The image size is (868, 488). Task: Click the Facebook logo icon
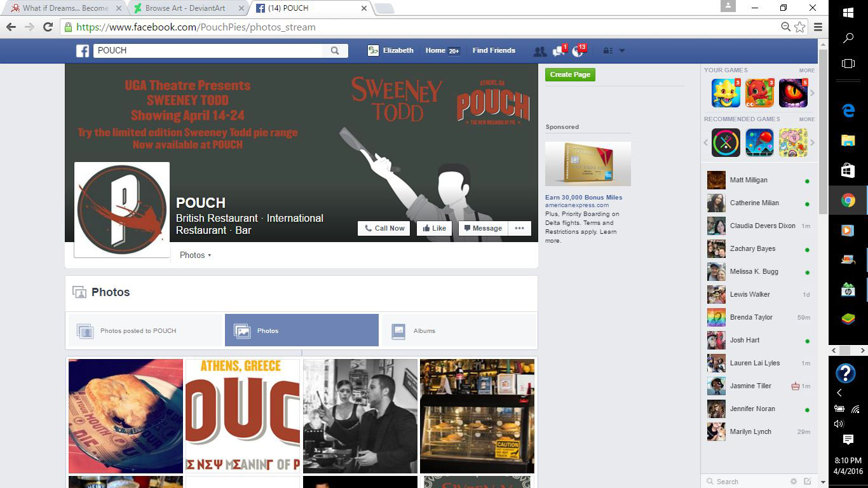click(83, 51)
